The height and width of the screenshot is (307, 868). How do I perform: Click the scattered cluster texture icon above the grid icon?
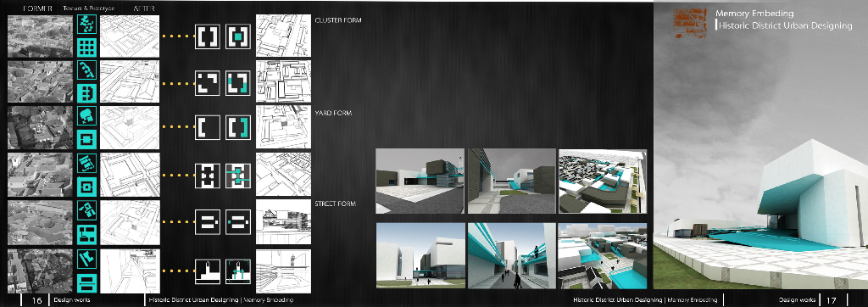[86, 24]
